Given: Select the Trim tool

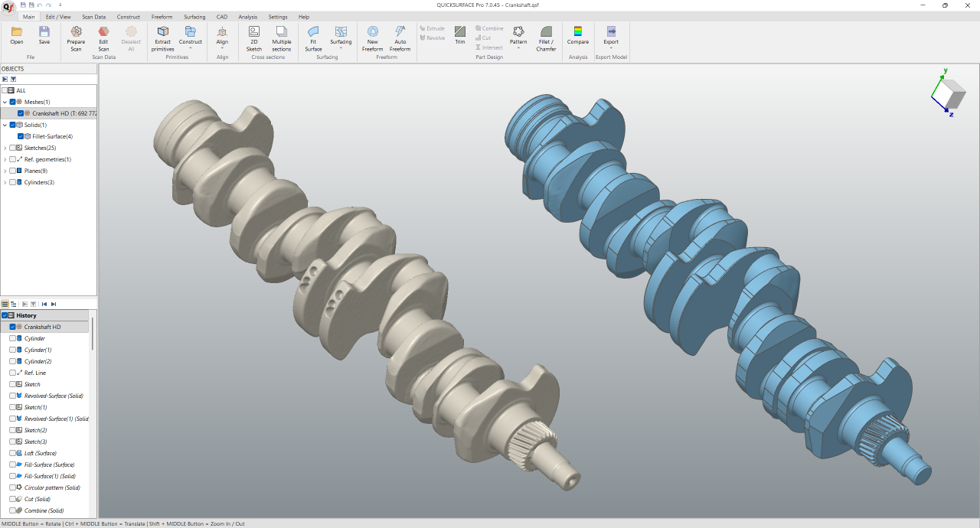Looking at the screenshot, I should (459, 35).
